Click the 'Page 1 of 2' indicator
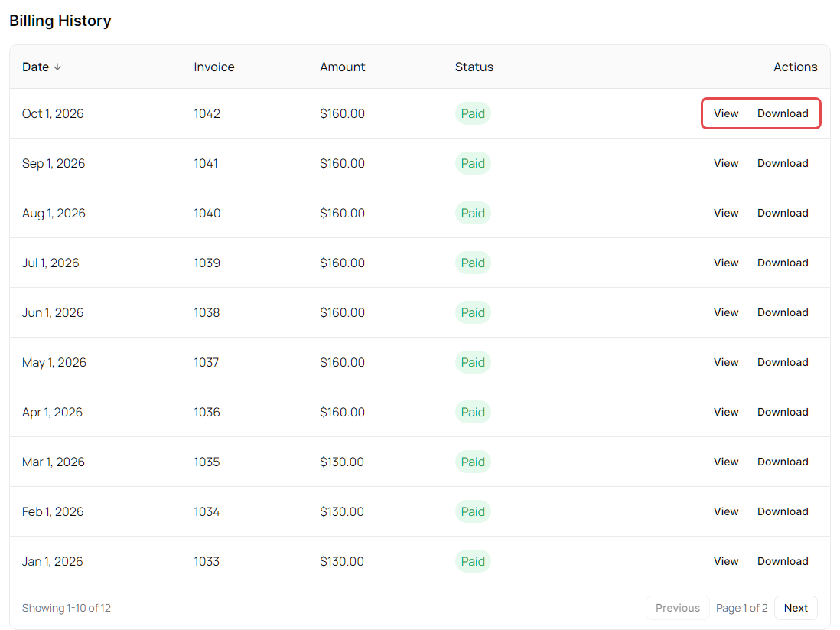This screenshot has width=840, height=630. (x=741, y=608)
